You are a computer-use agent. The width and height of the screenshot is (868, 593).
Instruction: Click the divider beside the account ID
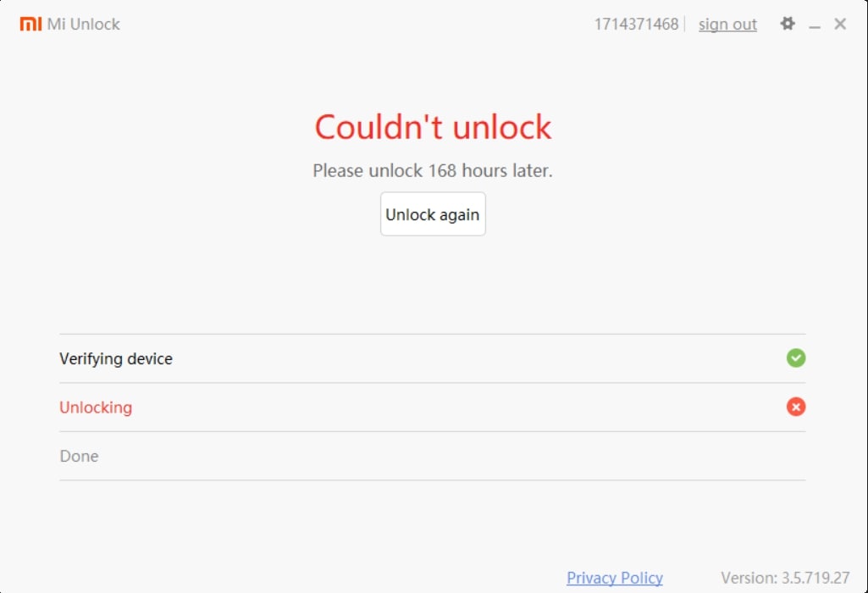686,24
